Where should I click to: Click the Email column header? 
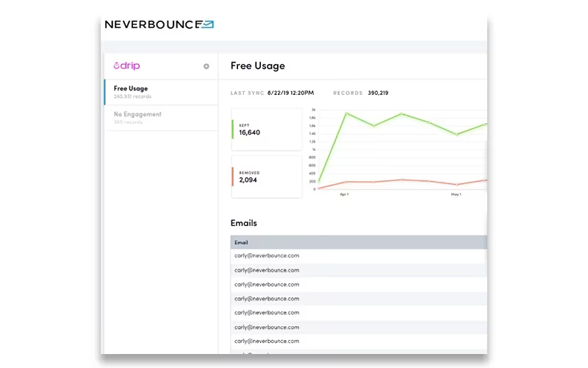pos(359,243)
